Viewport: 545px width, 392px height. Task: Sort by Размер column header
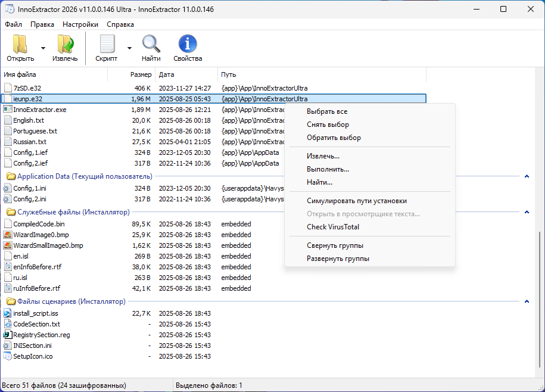(x=132, y=74)
